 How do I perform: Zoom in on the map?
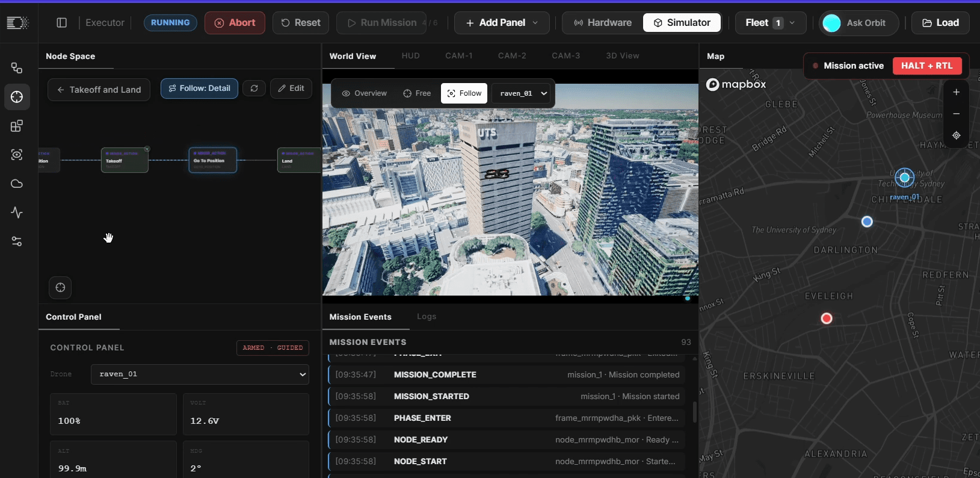(x=956, y=92)
